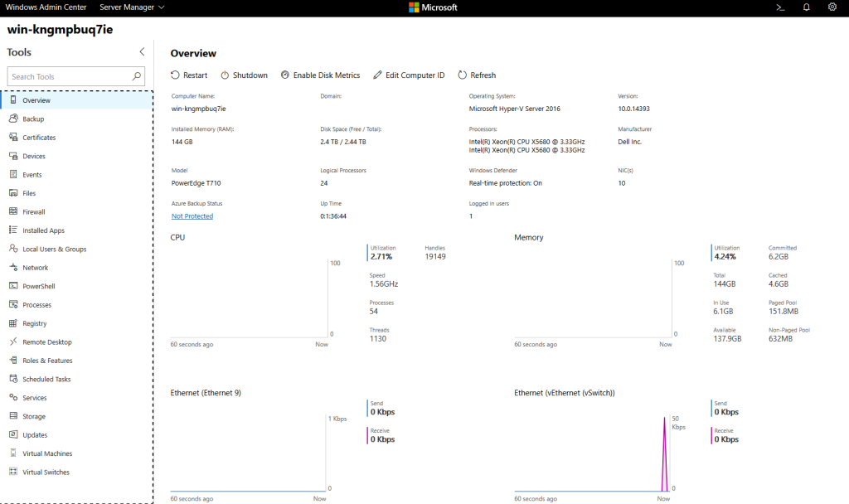
Task: Click the Certificates icon in sidebar
Action: coord(13,137)
